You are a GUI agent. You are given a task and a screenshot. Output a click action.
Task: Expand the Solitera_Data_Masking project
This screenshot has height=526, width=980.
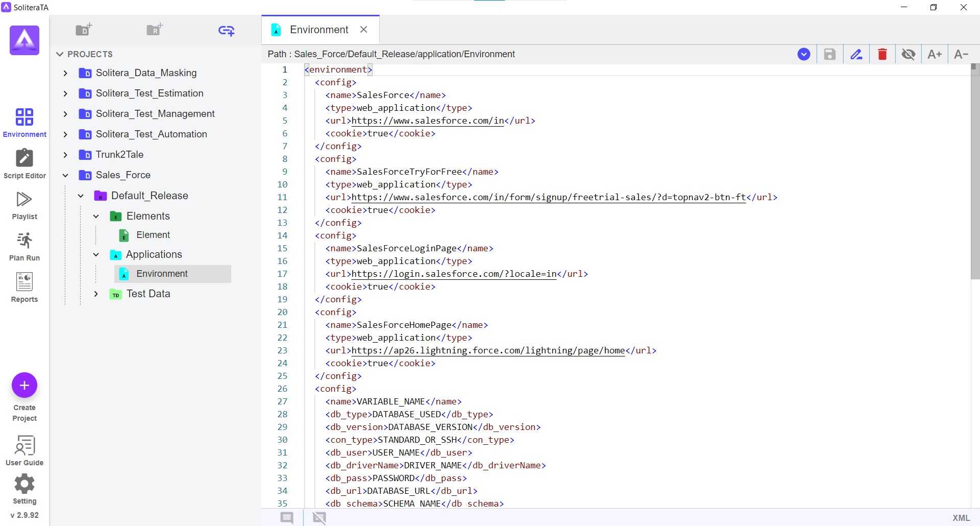point(65,73)
